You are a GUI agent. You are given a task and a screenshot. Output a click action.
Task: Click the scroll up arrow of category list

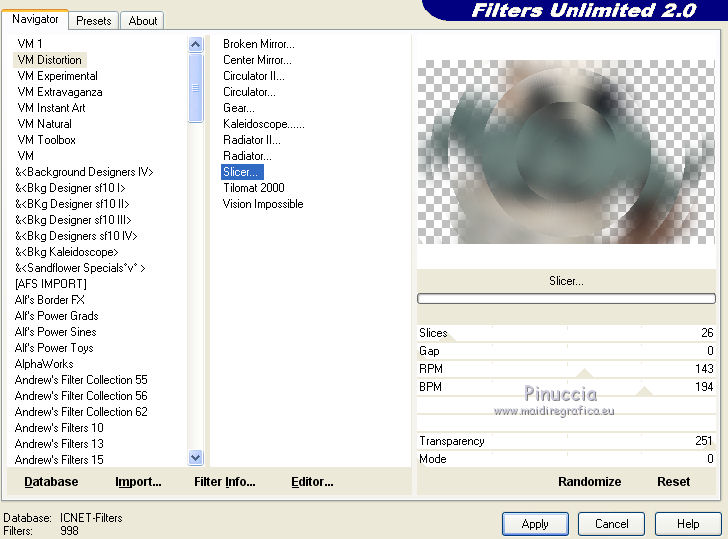click(195, 45)
